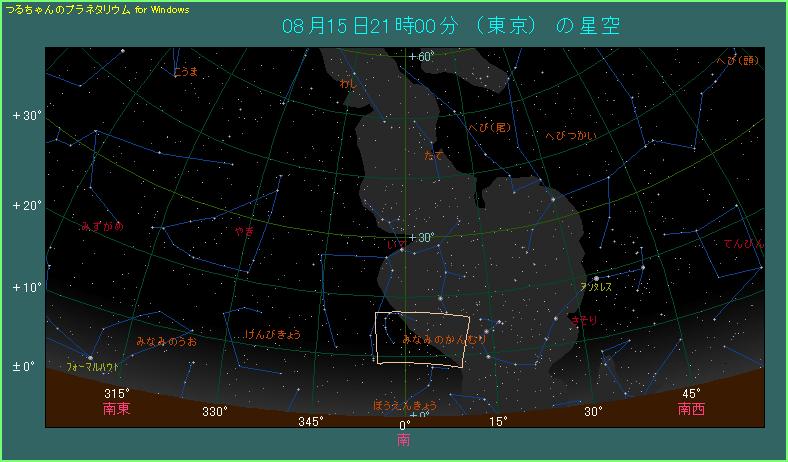
Task: Click the アンタレス star label
Action: tap(595, 286)
